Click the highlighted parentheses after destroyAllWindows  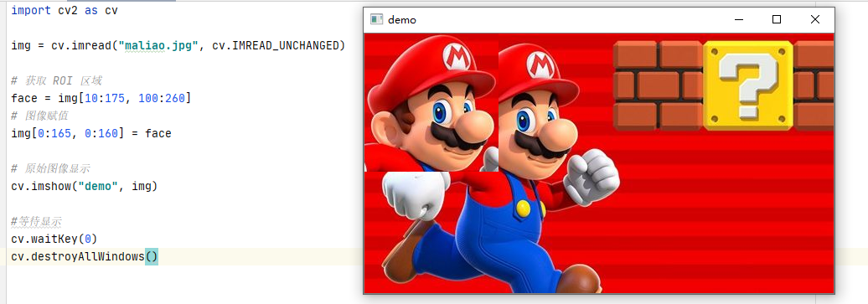coord(151,257)
